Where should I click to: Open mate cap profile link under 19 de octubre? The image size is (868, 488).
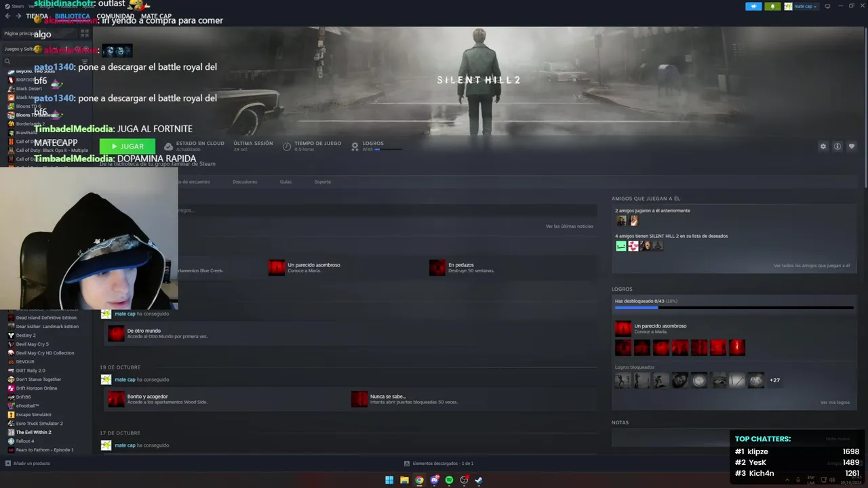coord(125,380)
